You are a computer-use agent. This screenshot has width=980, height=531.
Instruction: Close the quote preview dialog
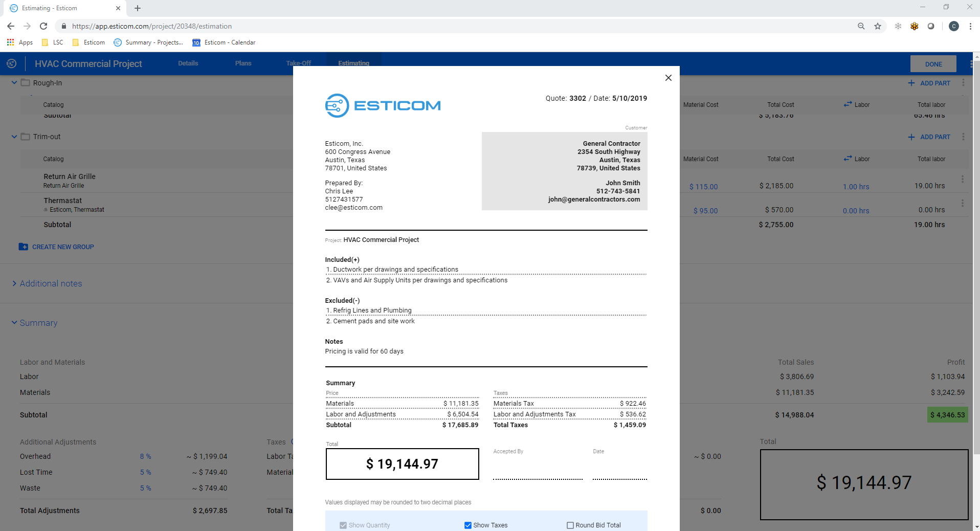coord(668,78)
